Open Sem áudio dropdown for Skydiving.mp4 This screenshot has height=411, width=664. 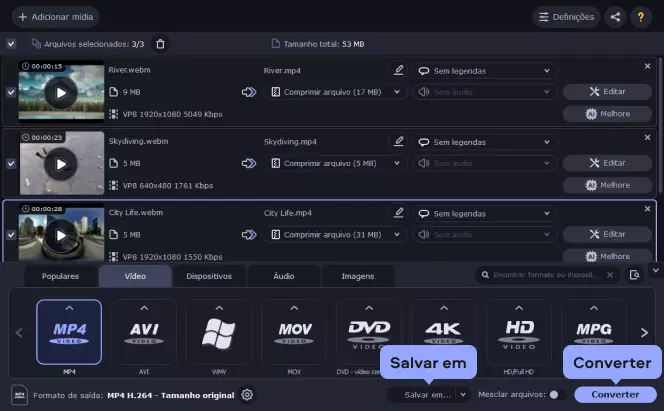484,163
